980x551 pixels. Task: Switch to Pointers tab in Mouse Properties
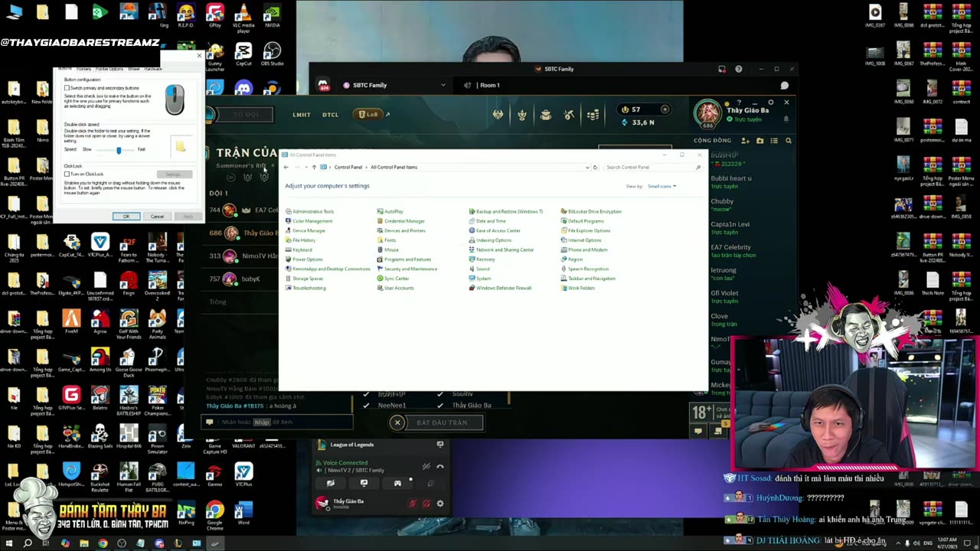(x=83, y=69)
